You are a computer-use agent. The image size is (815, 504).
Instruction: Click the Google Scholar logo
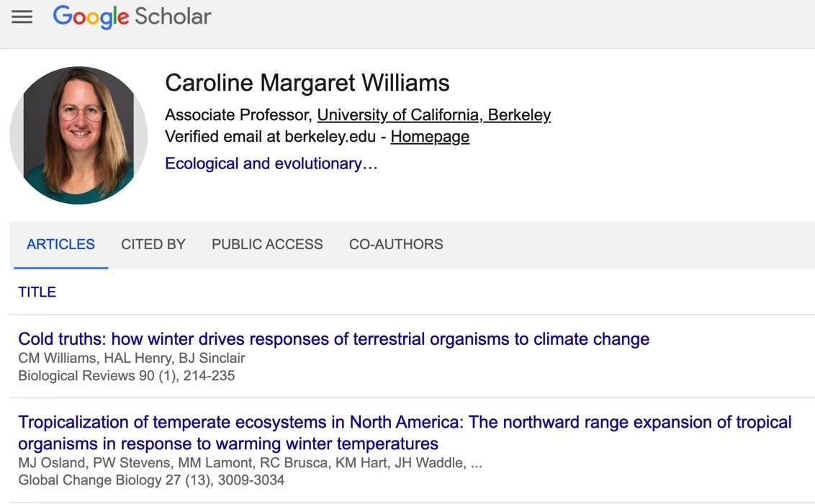(x=132, y=17)
